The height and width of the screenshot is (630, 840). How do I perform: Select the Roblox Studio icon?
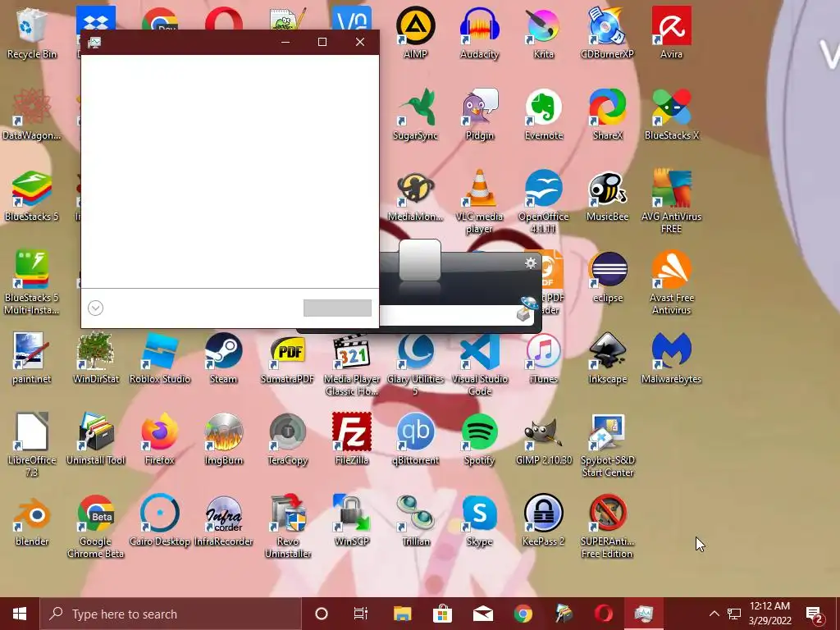point(160,358)
